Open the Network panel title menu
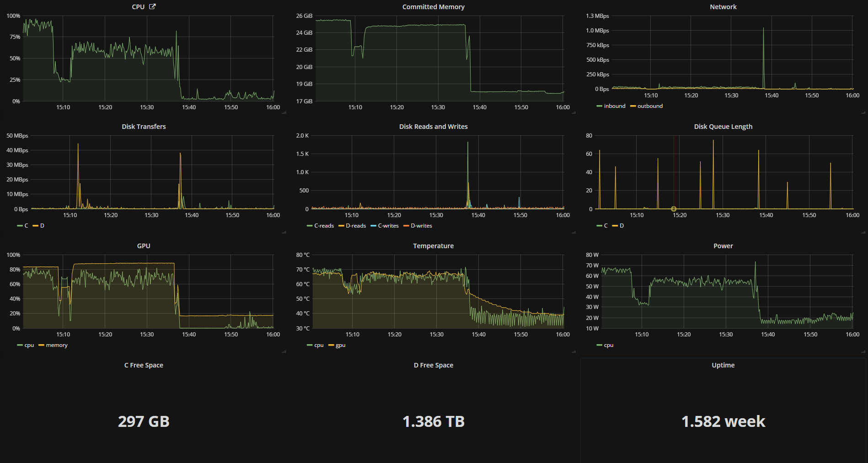The width and height of the screenshot is (868, 463). [x=723, y=7]
